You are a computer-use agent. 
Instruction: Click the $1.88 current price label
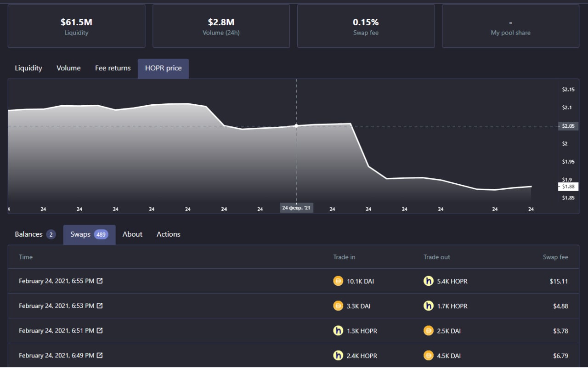(568, 187)
